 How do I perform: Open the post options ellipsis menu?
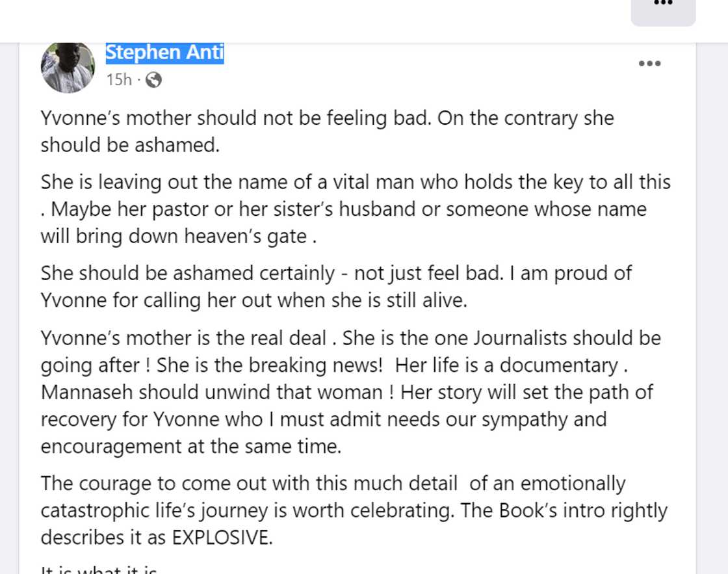coord(649,63)
